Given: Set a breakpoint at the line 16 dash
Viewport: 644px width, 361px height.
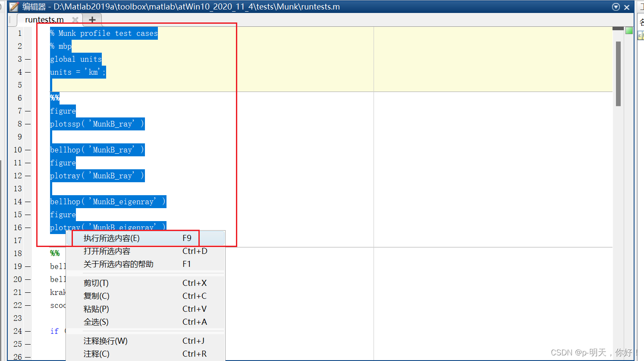Looking at the screenshot, I should pos(28,228).
